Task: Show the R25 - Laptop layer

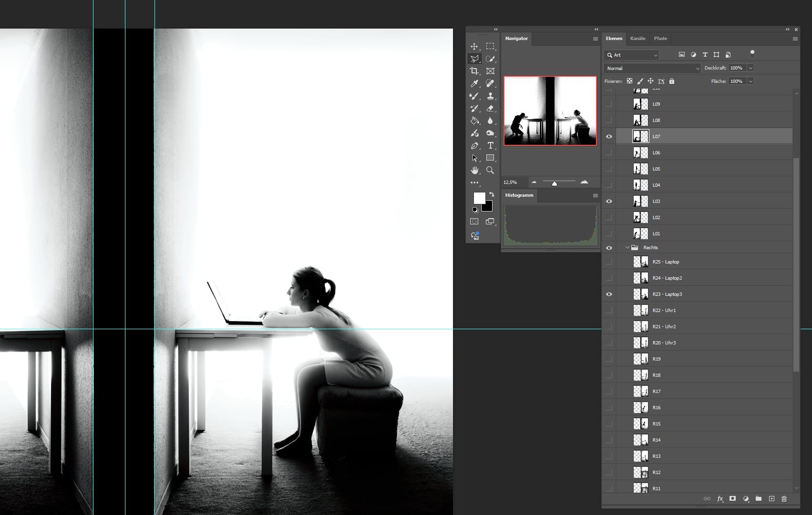Action: click(x=609, y=262)
